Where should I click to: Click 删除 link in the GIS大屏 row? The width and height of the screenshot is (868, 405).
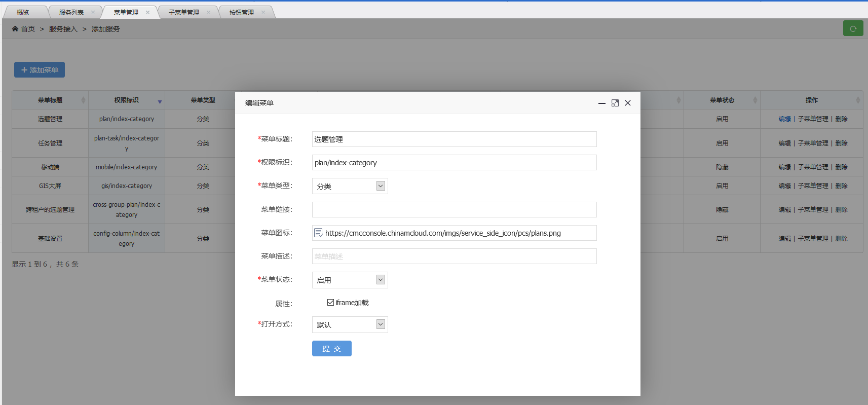click(x=841, y=186)
